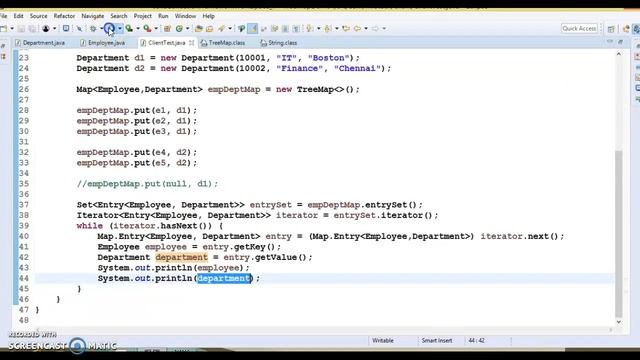This screenshot has width=640, height=360.
Task: Open the Debug configurations dropdown arrow
Action: [101, 29]
